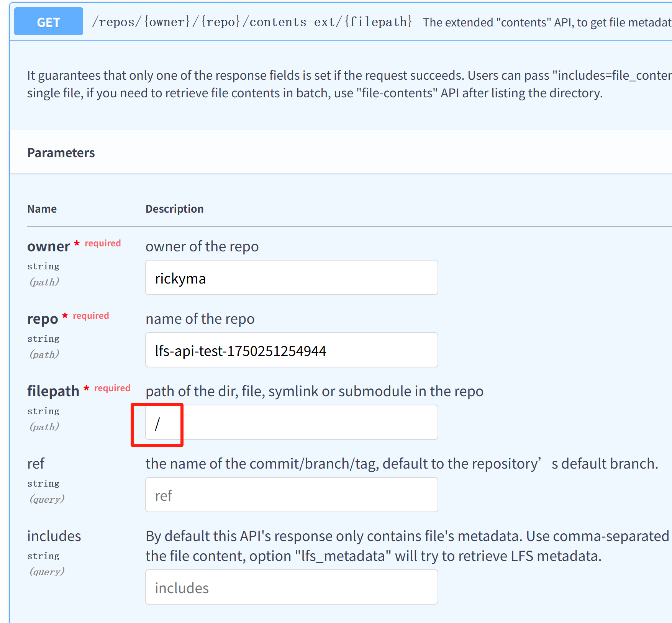Click the Name column header
This screenshot has height=623, width=672.
(42, 209)
